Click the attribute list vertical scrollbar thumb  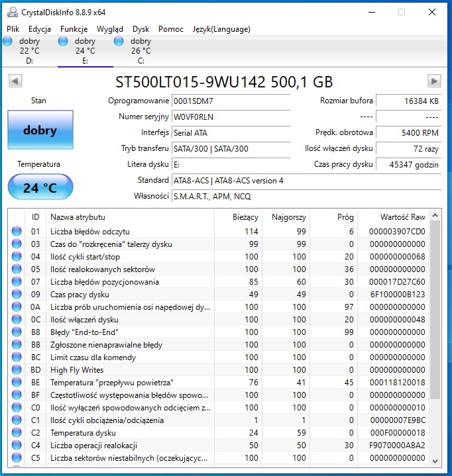(435, 310)
